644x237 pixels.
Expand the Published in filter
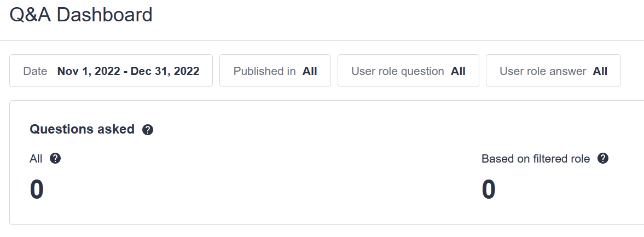[x=275, y=71]
